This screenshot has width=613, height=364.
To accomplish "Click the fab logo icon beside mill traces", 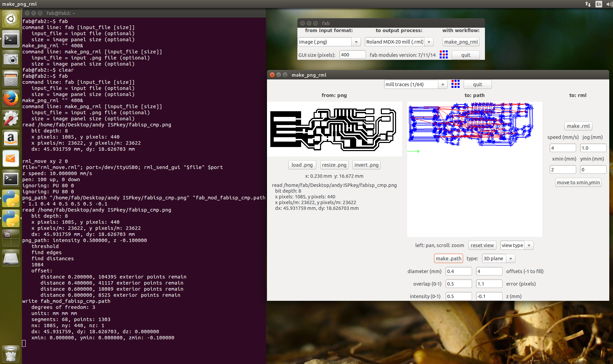I will point(455,84).
